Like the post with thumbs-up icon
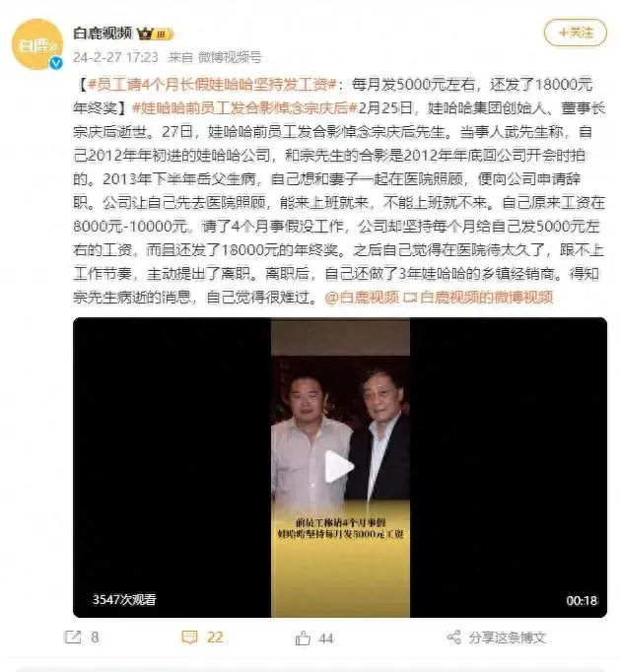Viewport: 620px width, 672px height. [303, 638]
